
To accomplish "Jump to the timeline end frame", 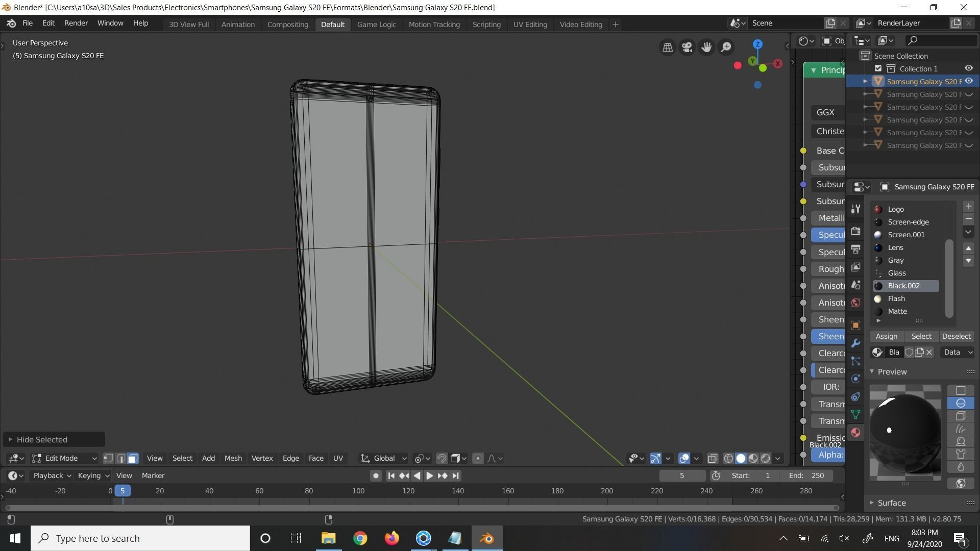I will (456, 475).
